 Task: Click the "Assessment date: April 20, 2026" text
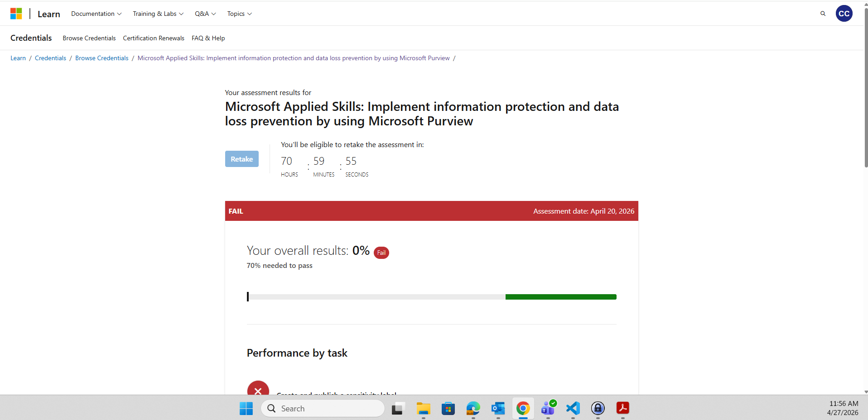click(x=583, y=211)
